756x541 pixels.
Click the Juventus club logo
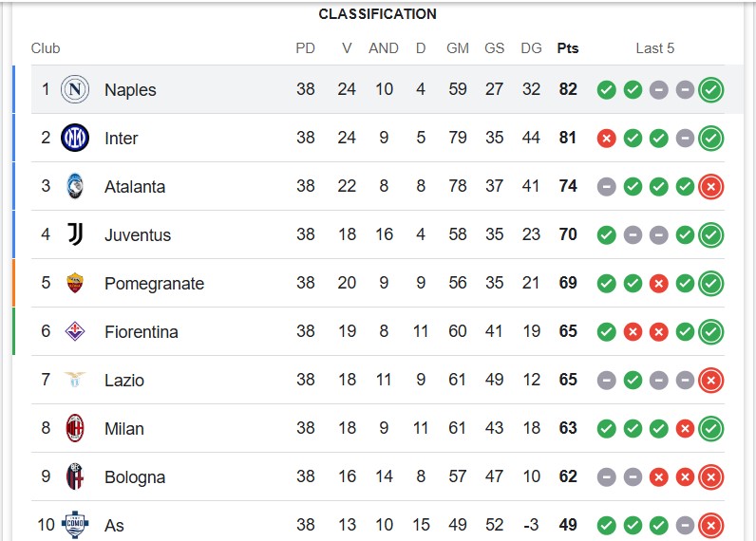tap(75, 234)
